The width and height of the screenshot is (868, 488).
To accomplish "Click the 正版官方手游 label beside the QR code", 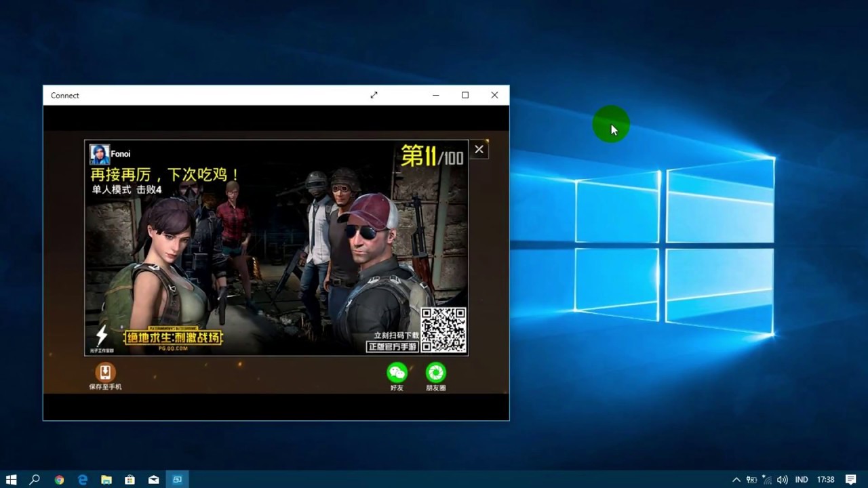I will (x=392, y=346).
